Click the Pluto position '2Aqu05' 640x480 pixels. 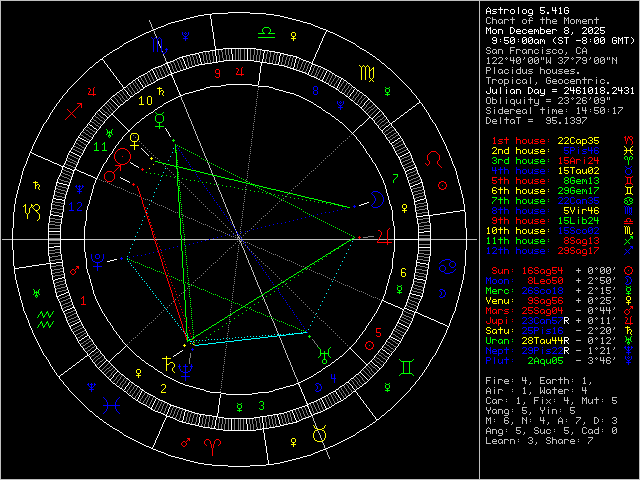click(545, 361)
